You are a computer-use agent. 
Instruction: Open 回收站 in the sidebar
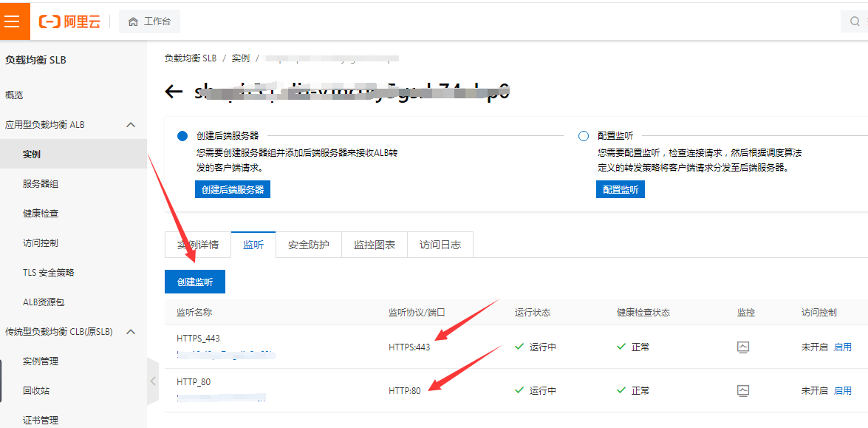(36, 391)
